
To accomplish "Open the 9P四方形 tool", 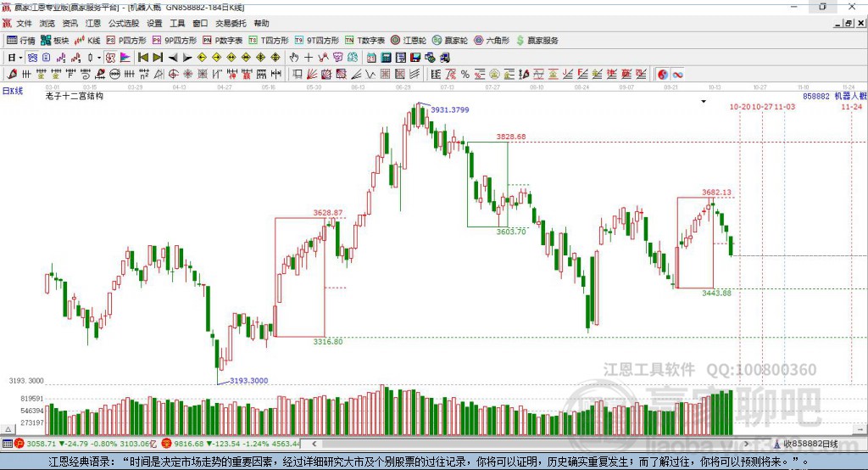I will pyautogui.click(x=175, y=41).
